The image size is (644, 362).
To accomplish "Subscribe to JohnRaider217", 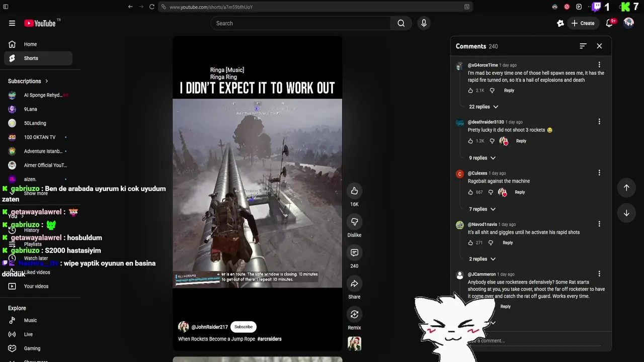I will (244, 327).
